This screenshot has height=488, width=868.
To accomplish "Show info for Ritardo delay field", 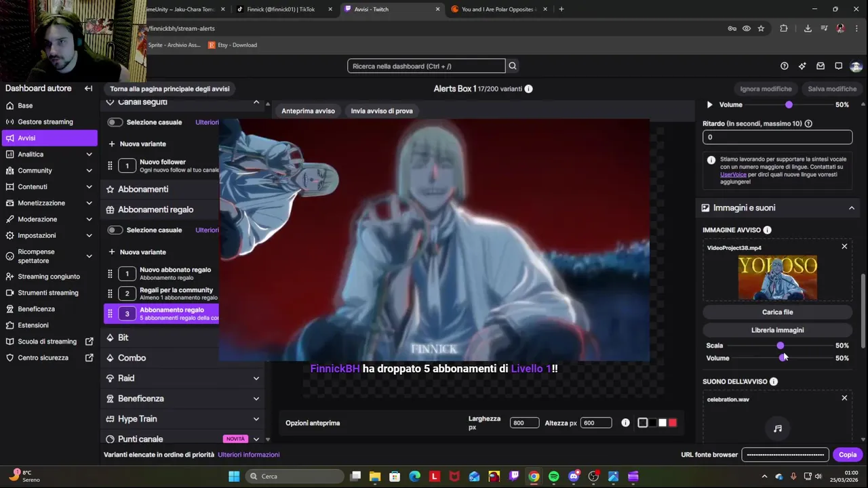I will pos(808,123).
